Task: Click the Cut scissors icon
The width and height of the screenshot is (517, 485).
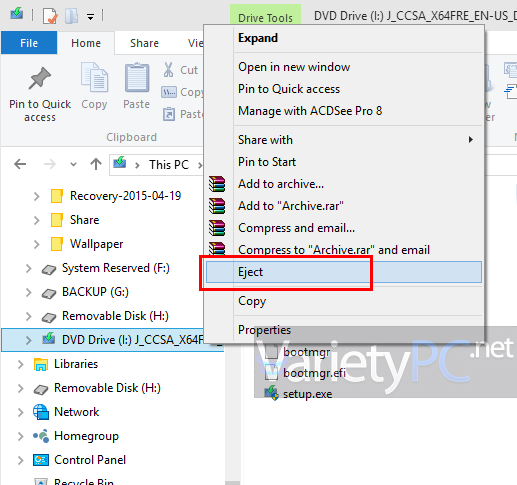Action: [168, 70]
